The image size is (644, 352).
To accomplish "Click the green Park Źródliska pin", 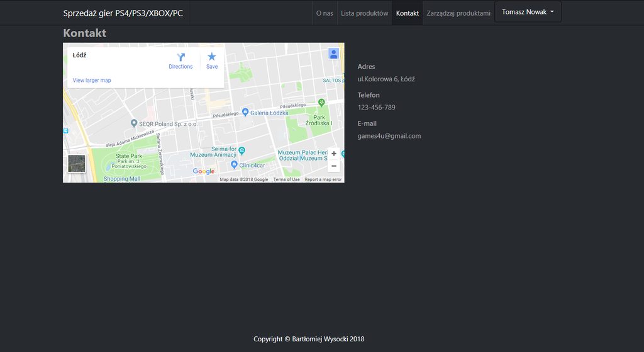I will pos(321,102).
